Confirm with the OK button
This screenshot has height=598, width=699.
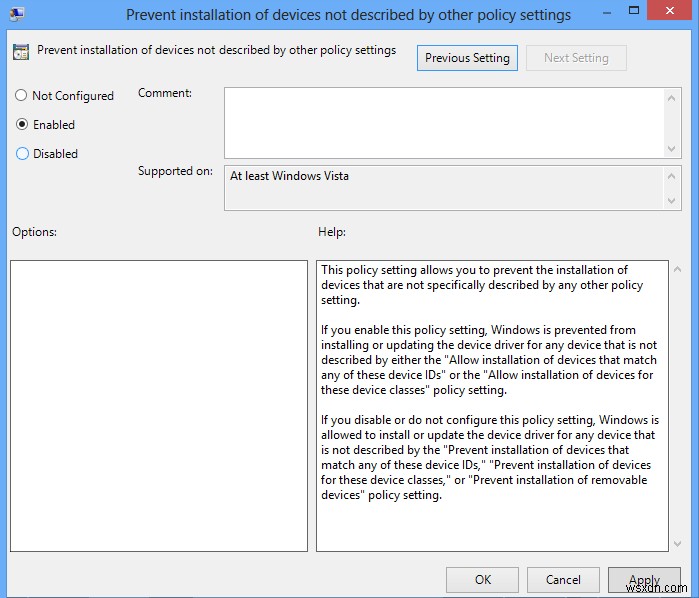(x=482, y=580)
